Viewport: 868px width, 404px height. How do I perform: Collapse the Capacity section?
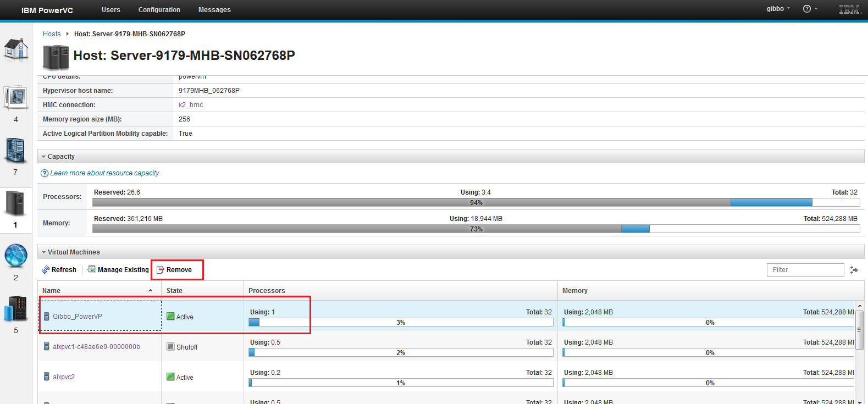[x=44, y=157]
